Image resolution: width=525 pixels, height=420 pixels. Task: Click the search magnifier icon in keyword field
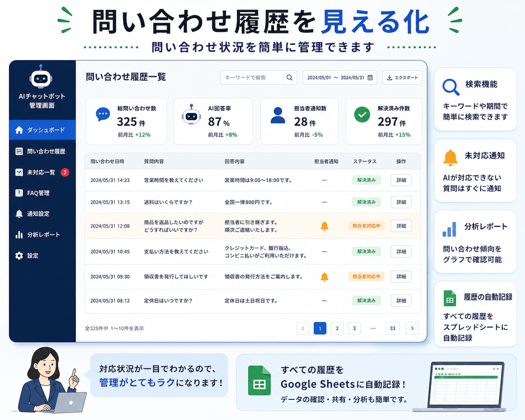coord(290,77)
